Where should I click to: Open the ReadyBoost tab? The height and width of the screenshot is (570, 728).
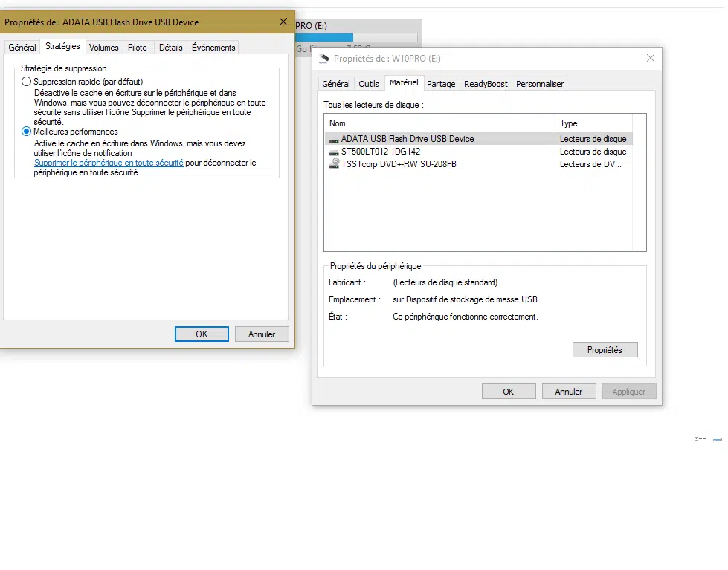[486, 84]
